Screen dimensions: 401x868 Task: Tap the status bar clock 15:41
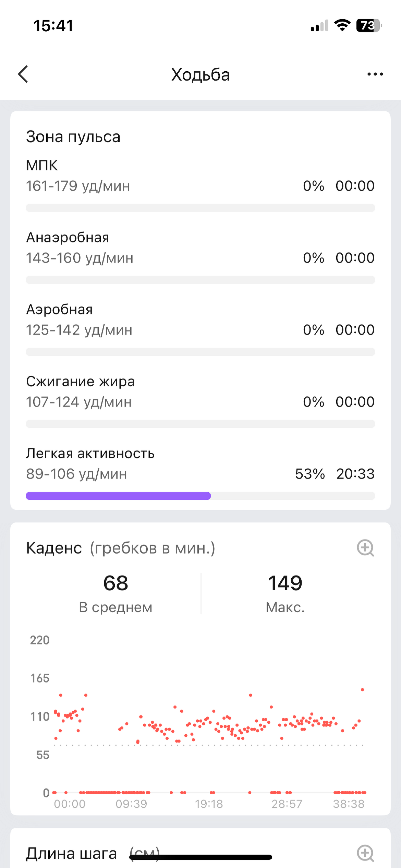[x=53, y=26]
